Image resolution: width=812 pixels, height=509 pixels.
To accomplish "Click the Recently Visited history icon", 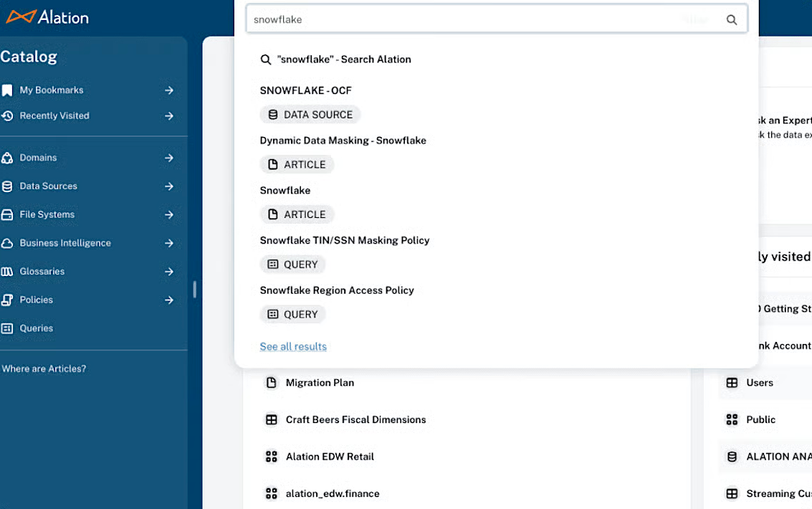I will pos(7,116).
